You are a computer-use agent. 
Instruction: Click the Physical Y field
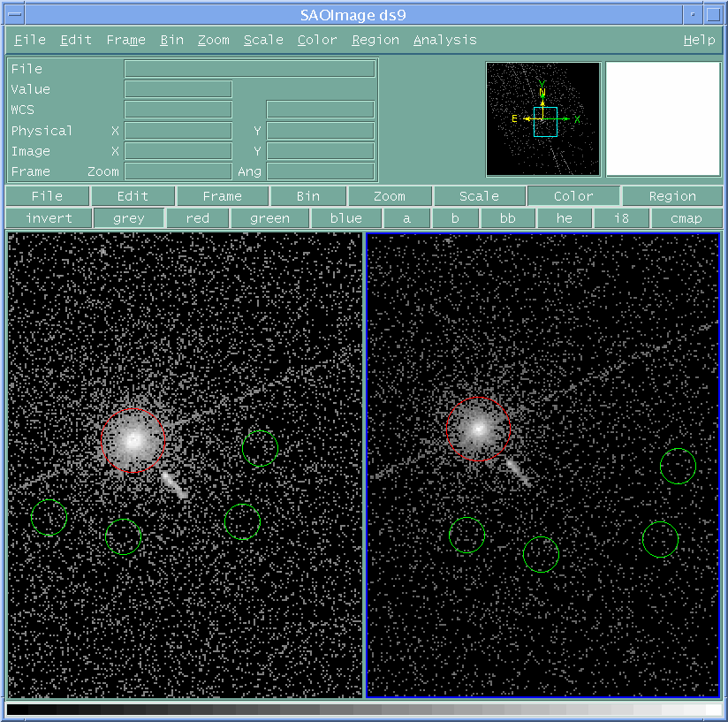pos(321,131)
